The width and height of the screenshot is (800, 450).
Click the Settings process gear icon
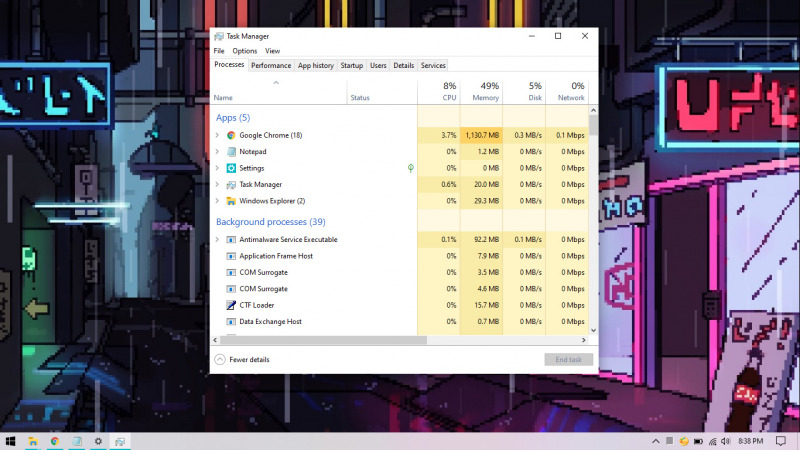(231, 168)
